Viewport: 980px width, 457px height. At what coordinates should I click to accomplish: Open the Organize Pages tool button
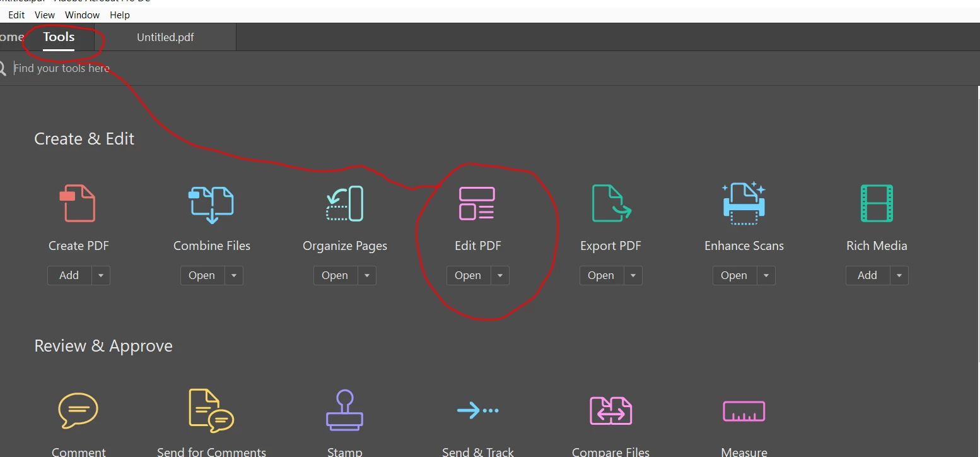point(335,276)
